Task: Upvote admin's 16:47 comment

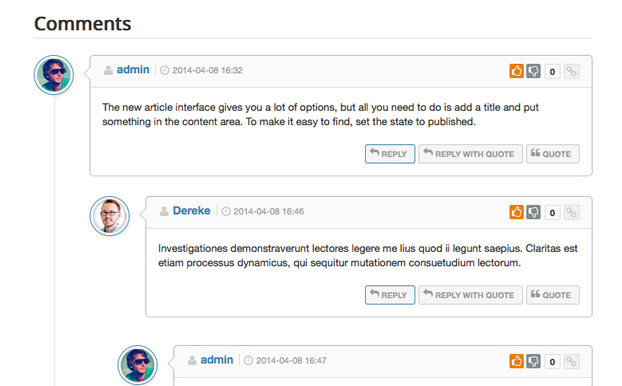Action: [516, 361]
